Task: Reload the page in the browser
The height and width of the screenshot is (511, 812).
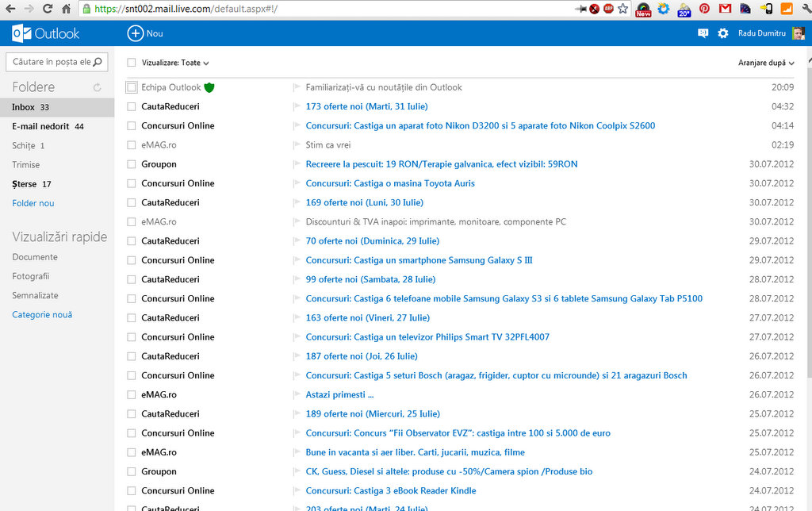Action: pyautogui.click(x=48, y=9)
